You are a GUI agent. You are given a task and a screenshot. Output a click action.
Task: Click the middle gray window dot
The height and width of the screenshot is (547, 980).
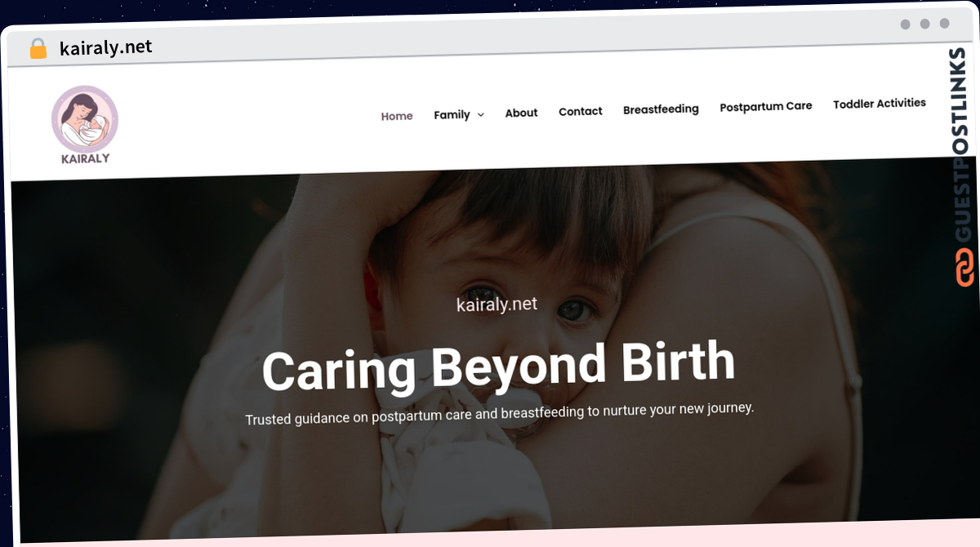pyautogui.click(x=925, y=24)
